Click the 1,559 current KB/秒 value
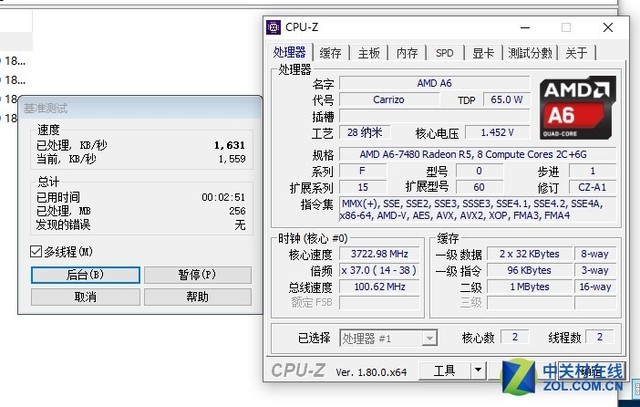Image resolution: width=640 pixels, height=407 pixels. coord(232,159)
